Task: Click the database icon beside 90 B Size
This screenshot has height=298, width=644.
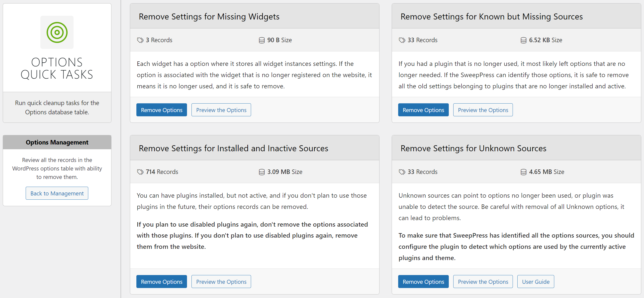Action: point(262,40)
